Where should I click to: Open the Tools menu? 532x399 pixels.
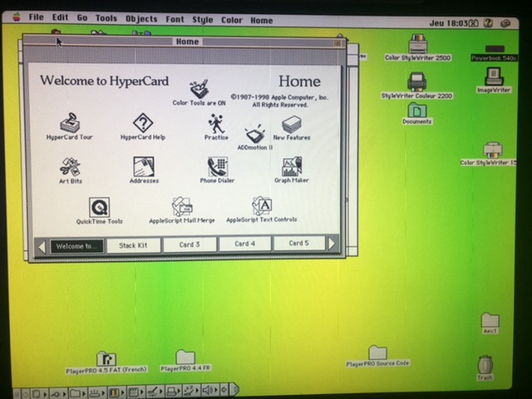click(x=106, y=18)
